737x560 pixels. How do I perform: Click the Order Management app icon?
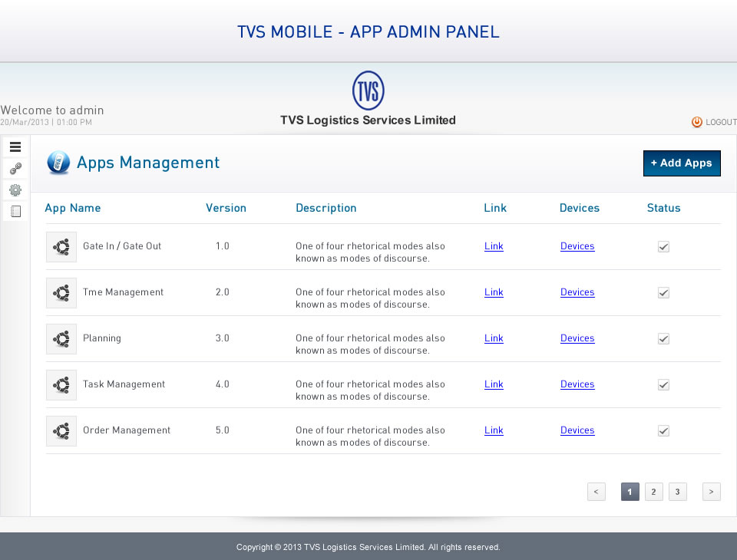pos(61,431)
